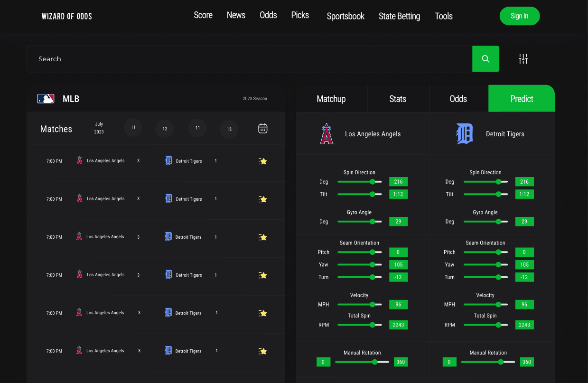
Task: Click the MLB league logo
Action: [46, 99]
